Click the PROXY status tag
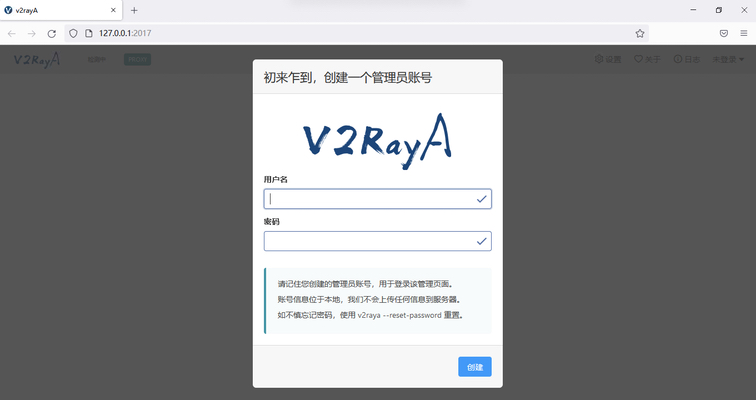Screen dimensions: 756x400 [x=137, y=59]
